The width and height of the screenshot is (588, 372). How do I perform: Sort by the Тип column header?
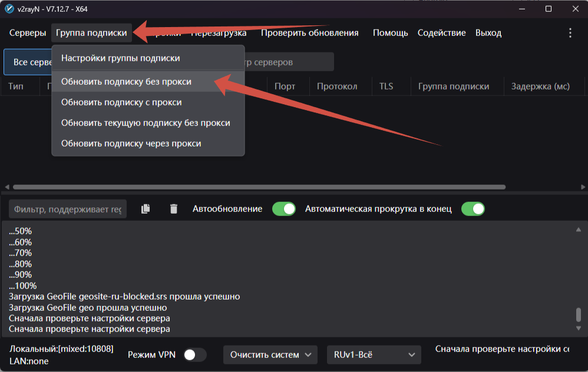point(16,86)
